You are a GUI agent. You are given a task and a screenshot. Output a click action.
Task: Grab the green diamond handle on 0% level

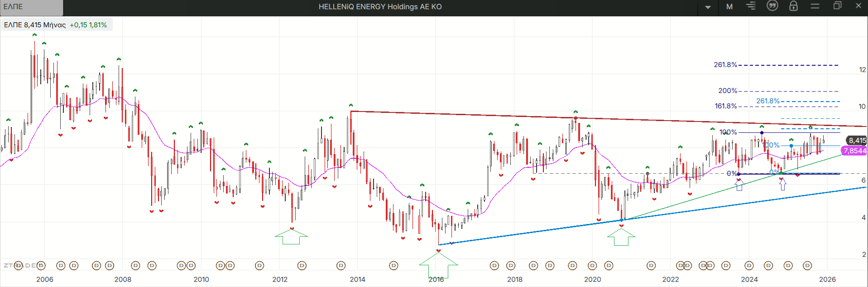point(781,173)
